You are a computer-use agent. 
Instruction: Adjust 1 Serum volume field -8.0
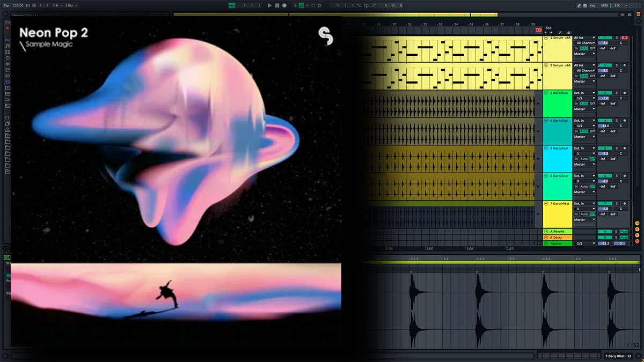coord(605,43)
